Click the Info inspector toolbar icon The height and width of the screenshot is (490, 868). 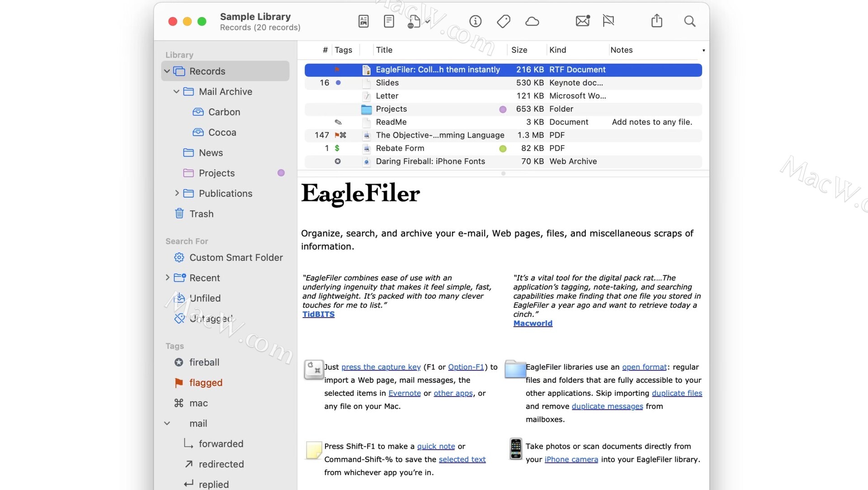[475, 21]
